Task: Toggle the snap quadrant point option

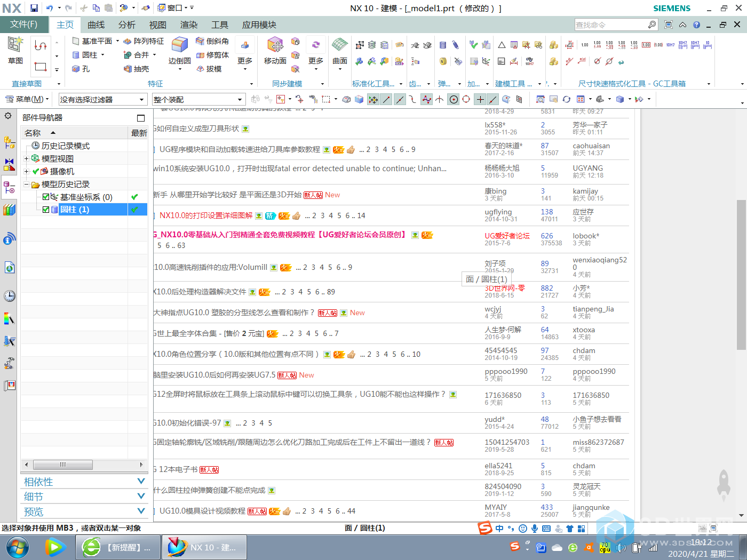Action: [466, 99]
